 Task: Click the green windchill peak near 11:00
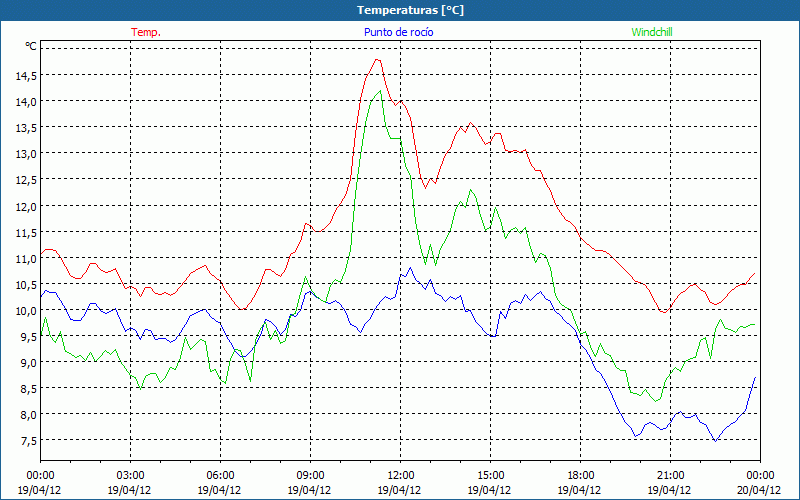tap(380, 91)
